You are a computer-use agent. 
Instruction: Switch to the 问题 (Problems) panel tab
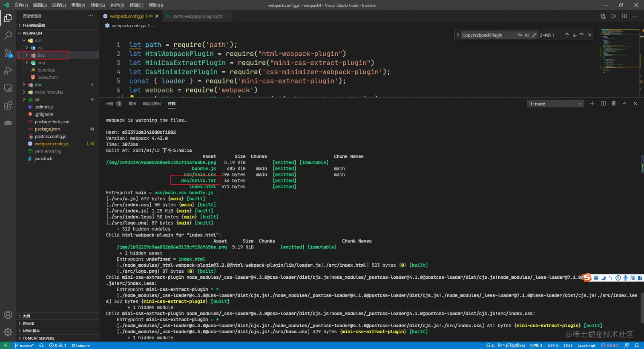point(110,104)
